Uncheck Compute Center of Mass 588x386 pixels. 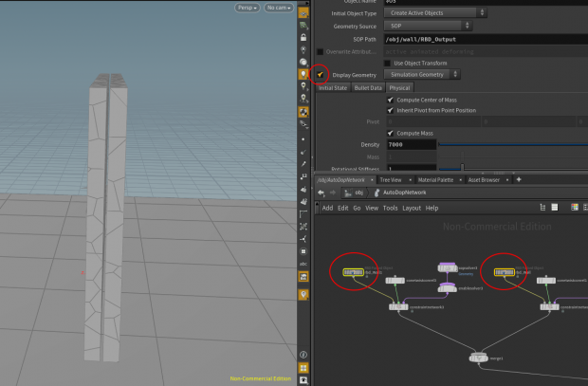tap(390, 100)
